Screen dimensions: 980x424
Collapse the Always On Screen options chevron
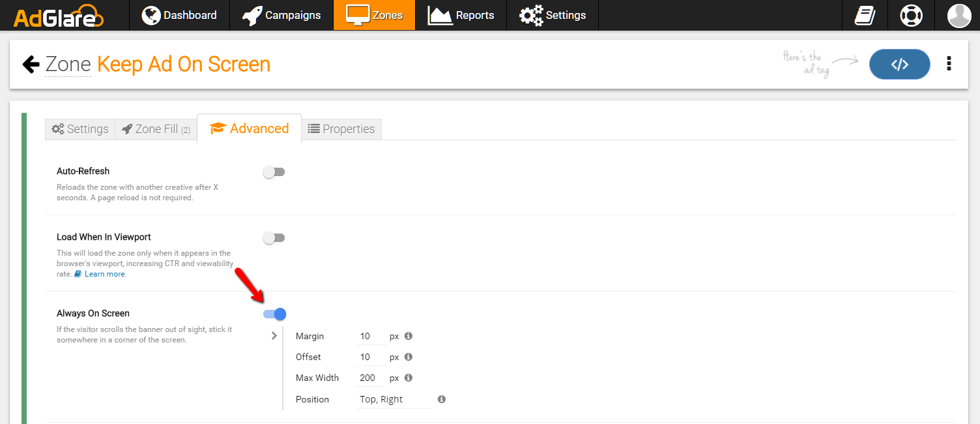click(274, 336)
